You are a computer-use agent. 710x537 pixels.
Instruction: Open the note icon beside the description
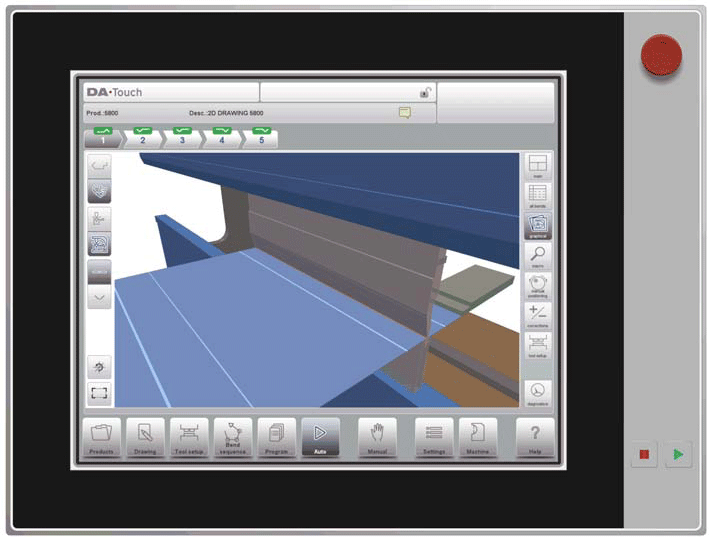[x=405, y=113]
